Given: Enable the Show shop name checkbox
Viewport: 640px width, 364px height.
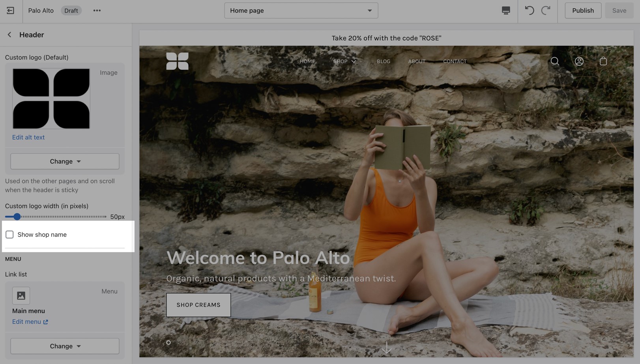Looking at the screenshot, I should pos(9,235).
